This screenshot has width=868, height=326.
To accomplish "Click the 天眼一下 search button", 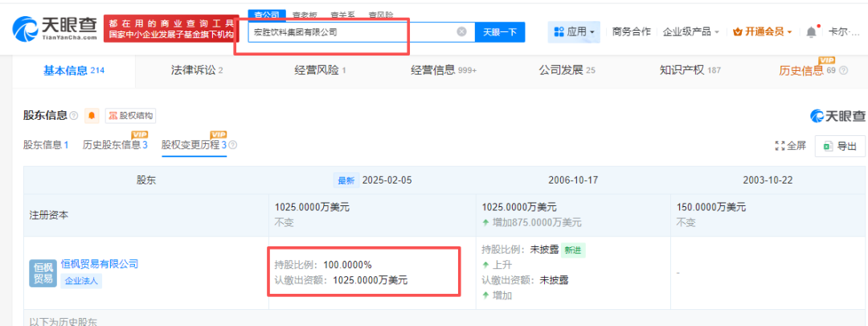I will click(500, 32).
